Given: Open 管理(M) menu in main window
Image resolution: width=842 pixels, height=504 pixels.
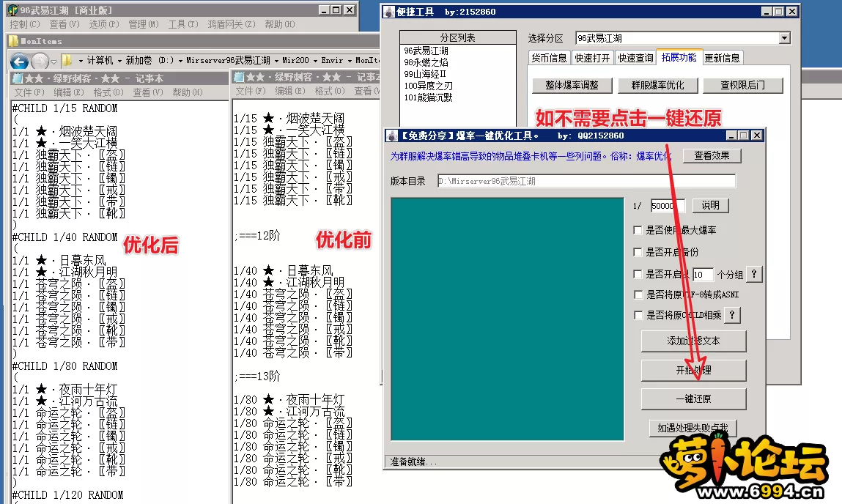Looking at the screenshot, I should 144,24.
